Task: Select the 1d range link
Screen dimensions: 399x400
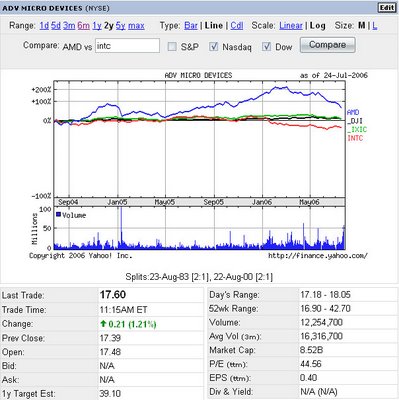Action: [44, 26]
